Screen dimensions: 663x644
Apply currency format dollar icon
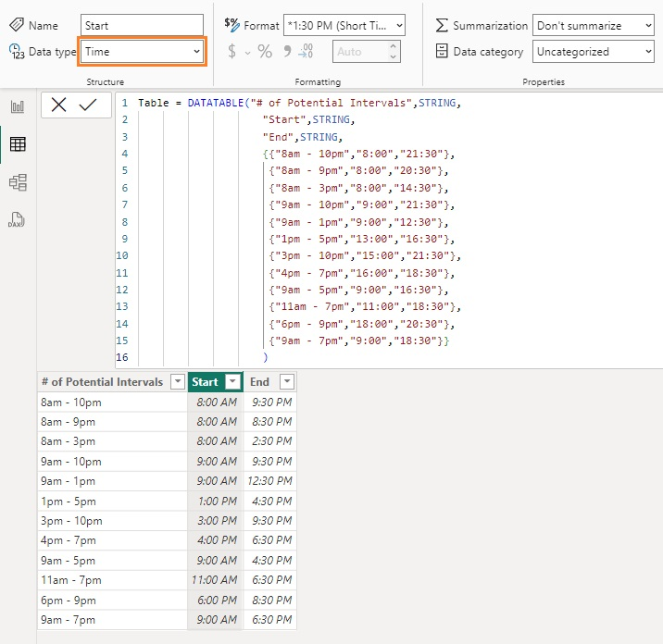coord(231,52)
